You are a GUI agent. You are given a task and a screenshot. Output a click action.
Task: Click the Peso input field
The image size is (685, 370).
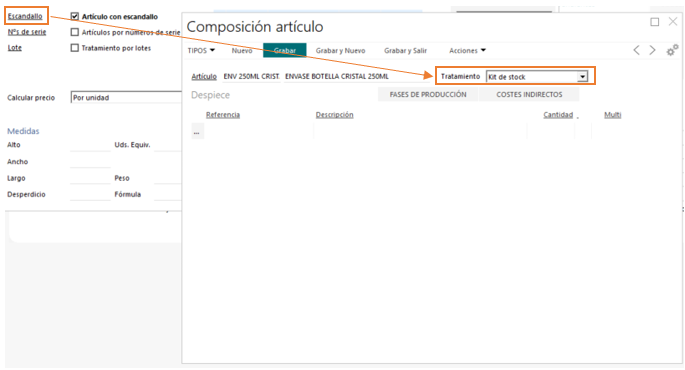(168, 179)
